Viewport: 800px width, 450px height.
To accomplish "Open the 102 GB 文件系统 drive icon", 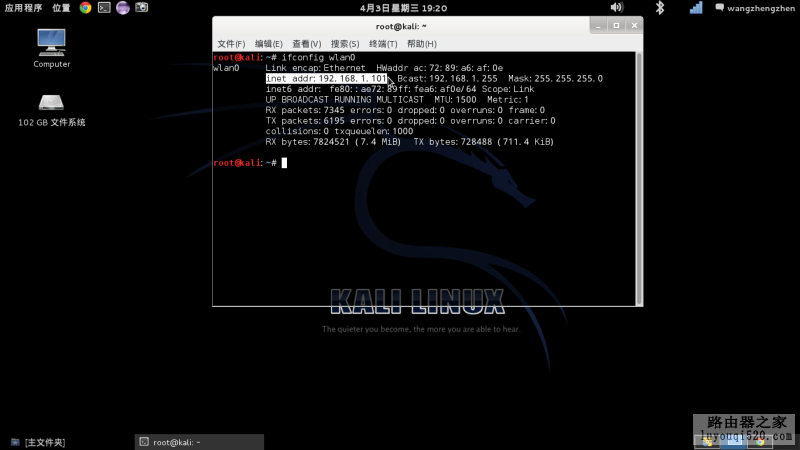I will point(52,110).
